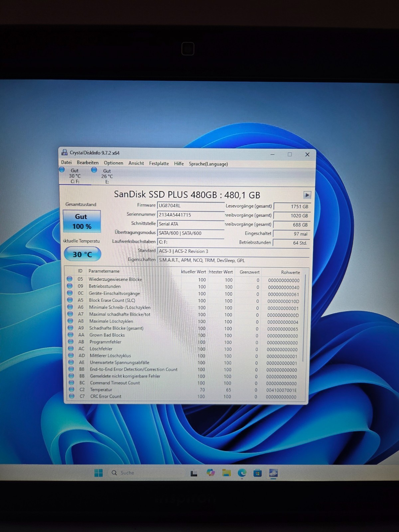Open the Hilfe menu
The image size is (399, 532).
point(179,164)
